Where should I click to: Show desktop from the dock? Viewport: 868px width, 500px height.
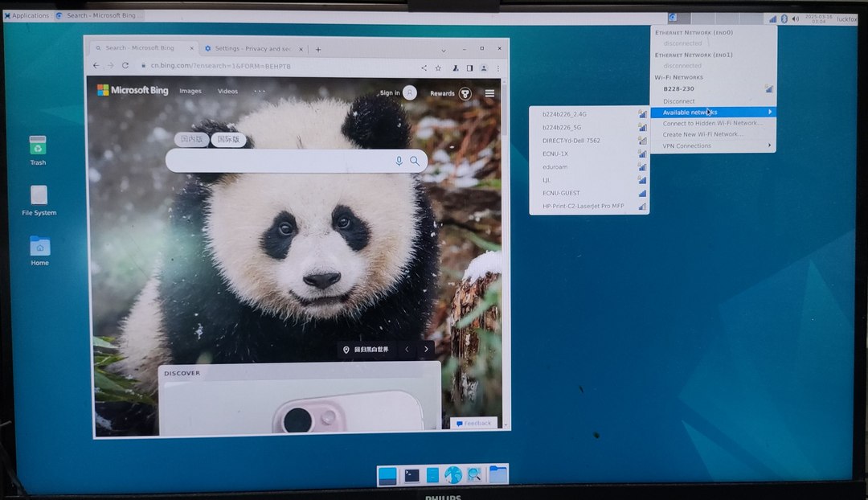point(387,475)
